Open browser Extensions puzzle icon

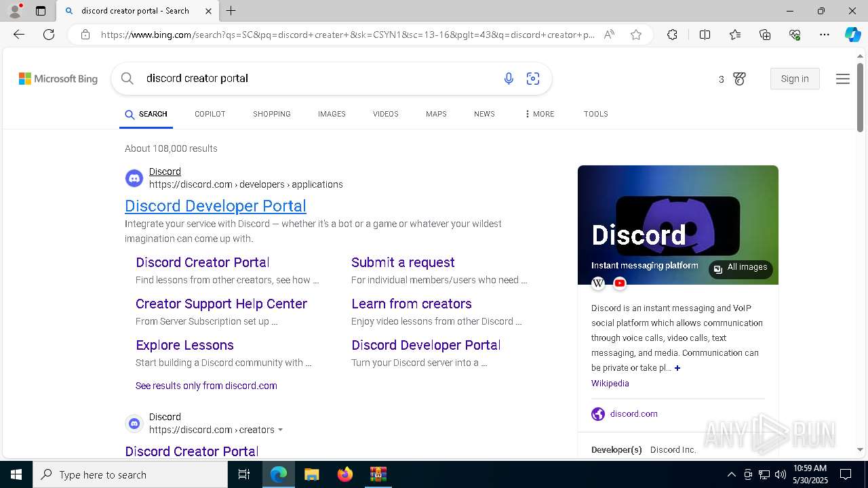point(672,35)
